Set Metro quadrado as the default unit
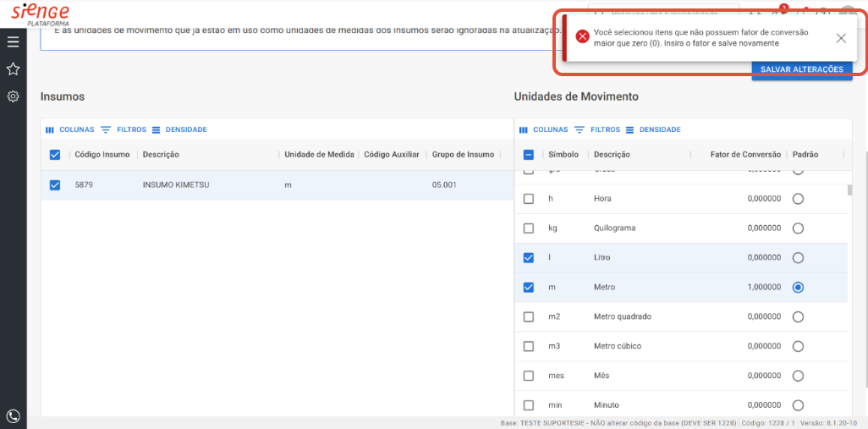Image resolution: width=868 pixels, height=429 pixels. tap(798, 316)
